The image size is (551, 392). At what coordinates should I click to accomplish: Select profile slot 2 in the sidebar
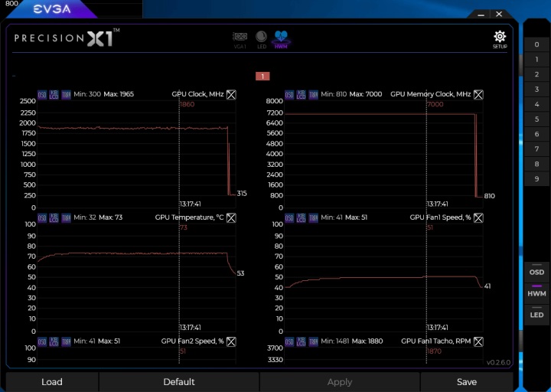[536, 74]
